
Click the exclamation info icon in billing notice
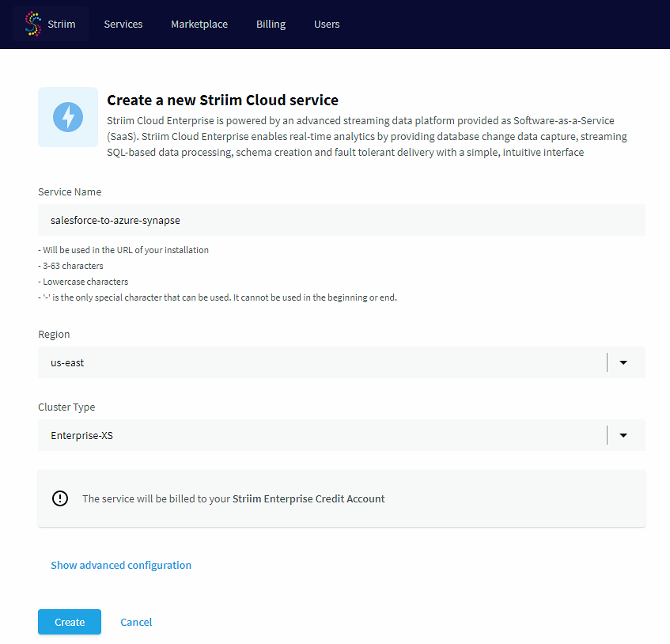click(x=60, y=498)
